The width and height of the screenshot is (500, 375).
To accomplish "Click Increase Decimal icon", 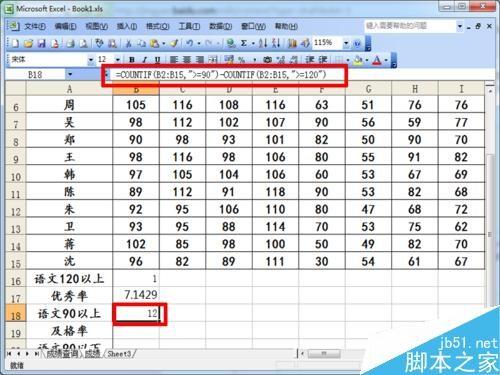I will tap(281, 60).
